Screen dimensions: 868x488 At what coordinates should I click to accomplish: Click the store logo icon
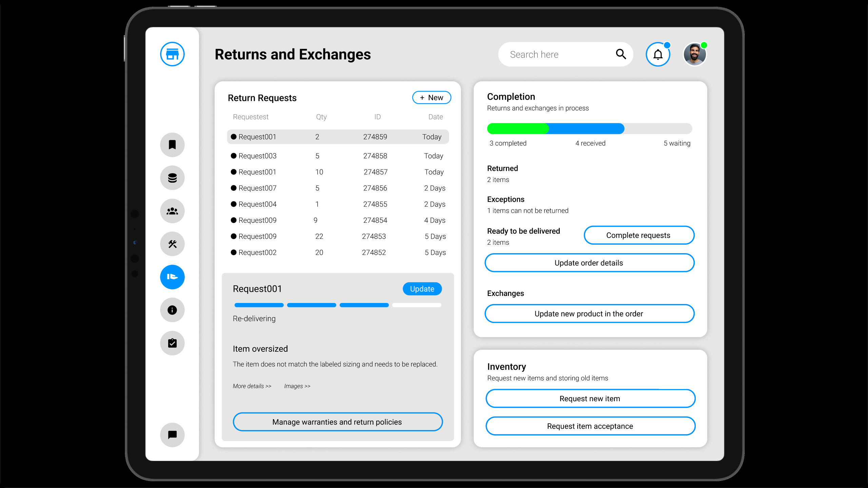[172, 54]
